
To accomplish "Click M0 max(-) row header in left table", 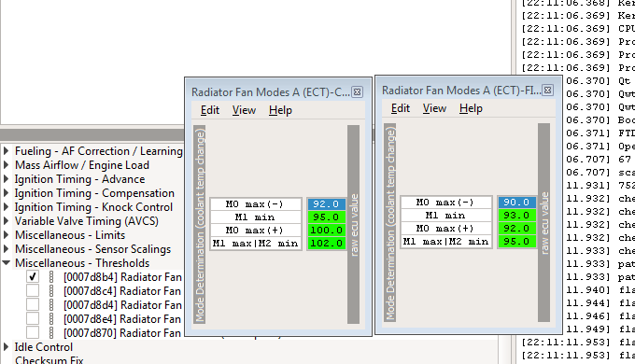I will [x=256, y=204].
